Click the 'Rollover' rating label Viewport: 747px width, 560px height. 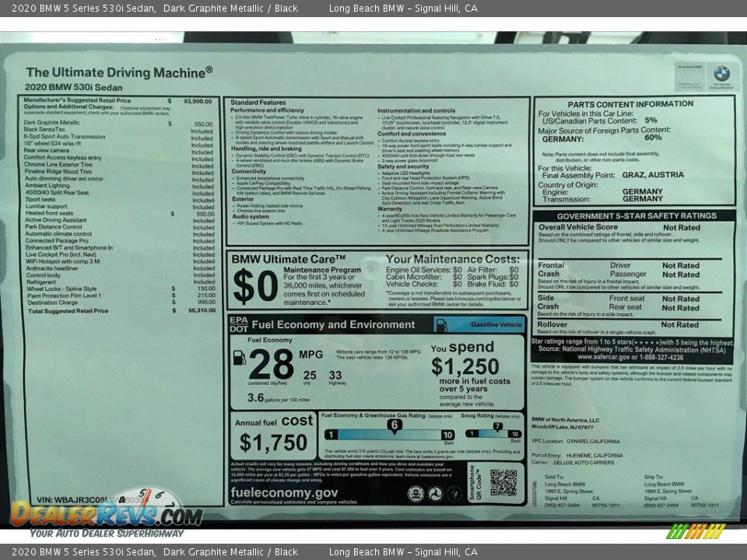coord(552,324)
